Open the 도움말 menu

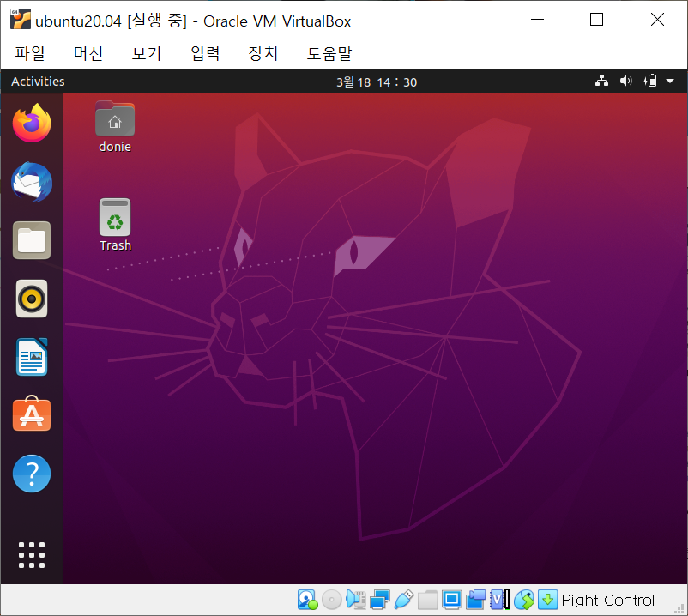click(329, 53)
